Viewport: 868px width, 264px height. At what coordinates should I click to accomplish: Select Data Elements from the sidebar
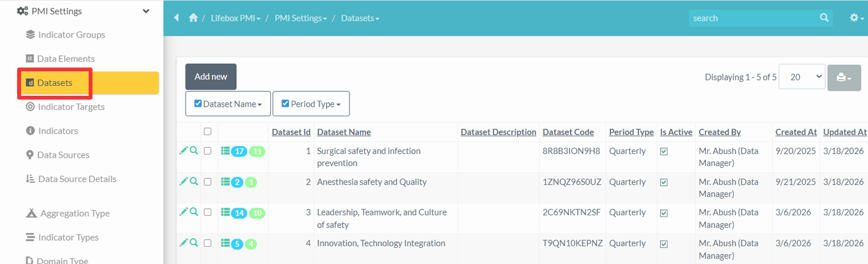65,59
